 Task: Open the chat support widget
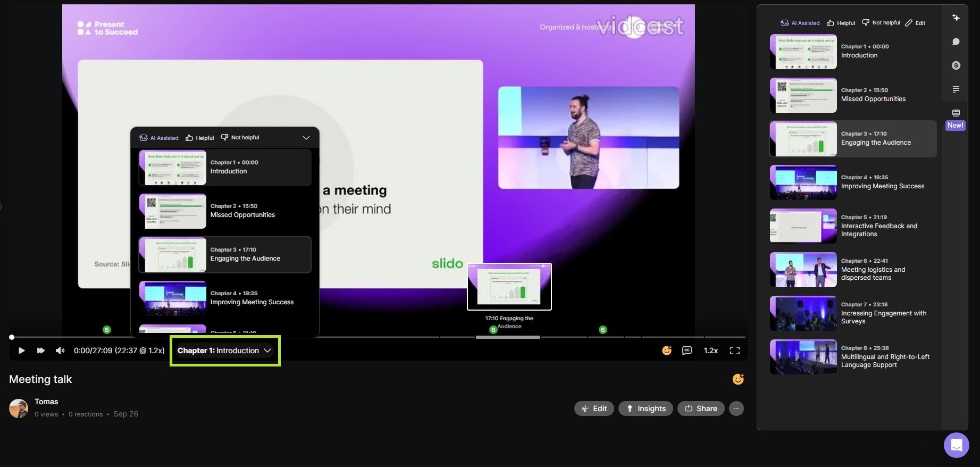(956, 444)
